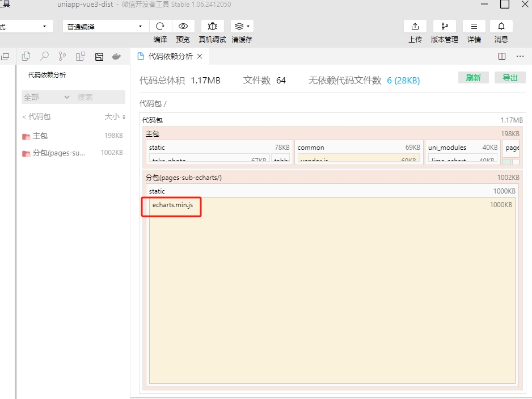Screen dimensions: 532x399
Task: Open 版本管理 version control icon
Action: [x=444, y=27]
